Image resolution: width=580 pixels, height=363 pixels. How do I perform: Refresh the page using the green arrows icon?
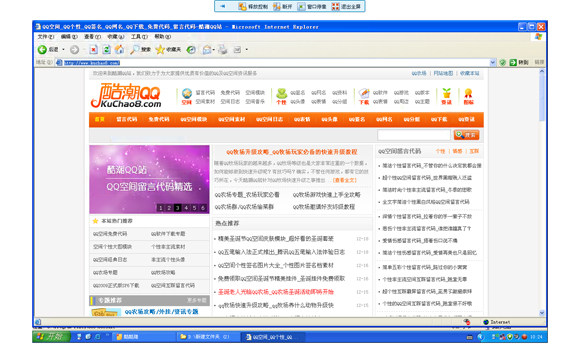(x=107, y=49)
